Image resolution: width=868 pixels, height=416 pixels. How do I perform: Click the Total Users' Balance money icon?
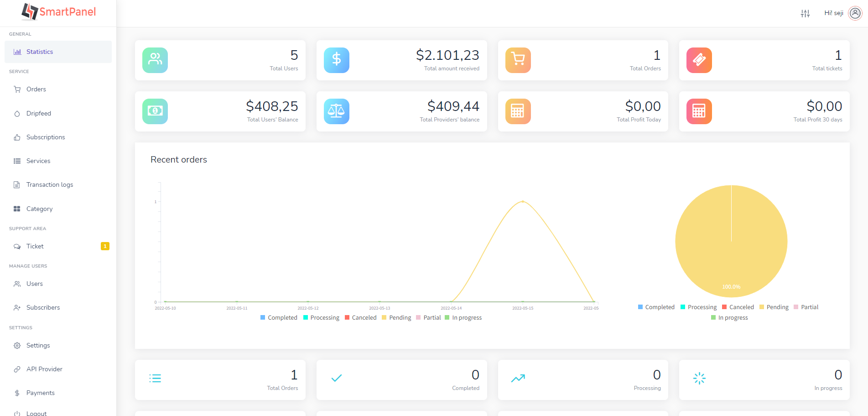155,111
